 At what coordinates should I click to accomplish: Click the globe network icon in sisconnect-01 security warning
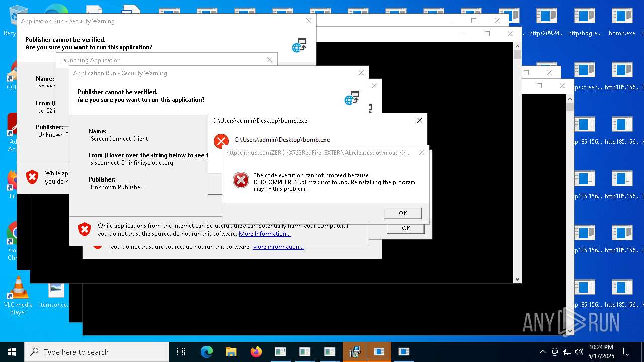pos(352,98)
